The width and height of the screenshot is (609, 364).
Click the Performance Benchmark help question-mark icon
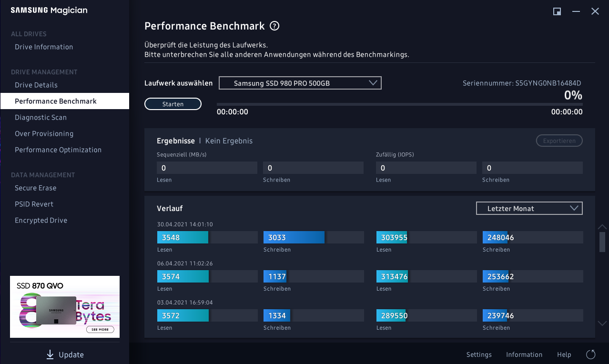274,26
